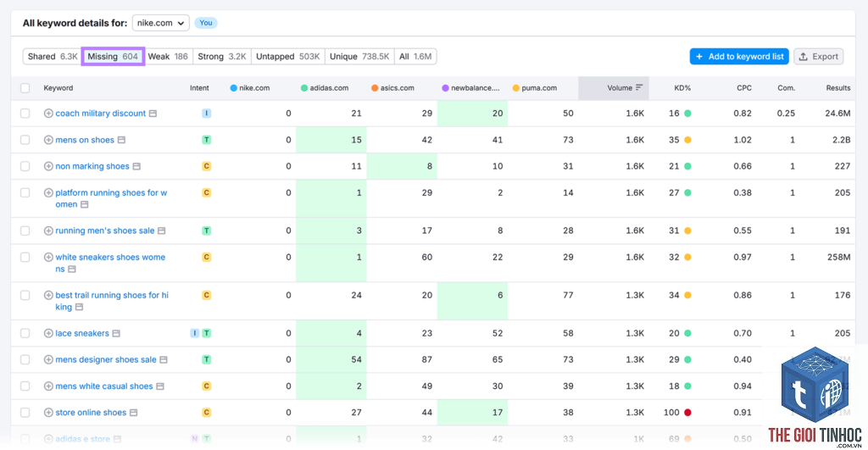The image size is (868, 450).
Task: Open SERP view icon for mens white casual shoes
Action: (x=160, y=386)
